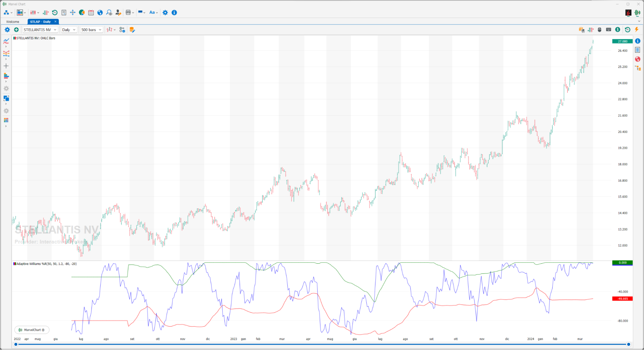The width and height of the screenshot is (644, 350).
Task: Open the 500 bars dropdown
Action: [91, 30]
